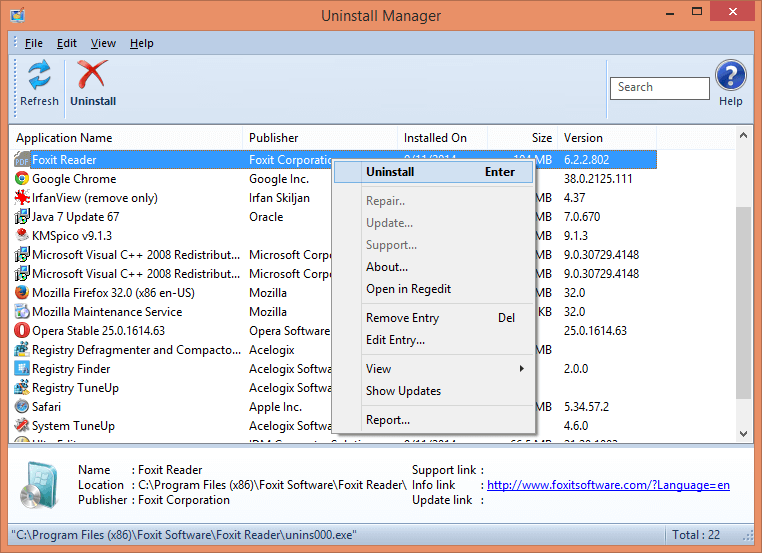Click the Uninstall Manager title bar icon

(x=17, y=15)
